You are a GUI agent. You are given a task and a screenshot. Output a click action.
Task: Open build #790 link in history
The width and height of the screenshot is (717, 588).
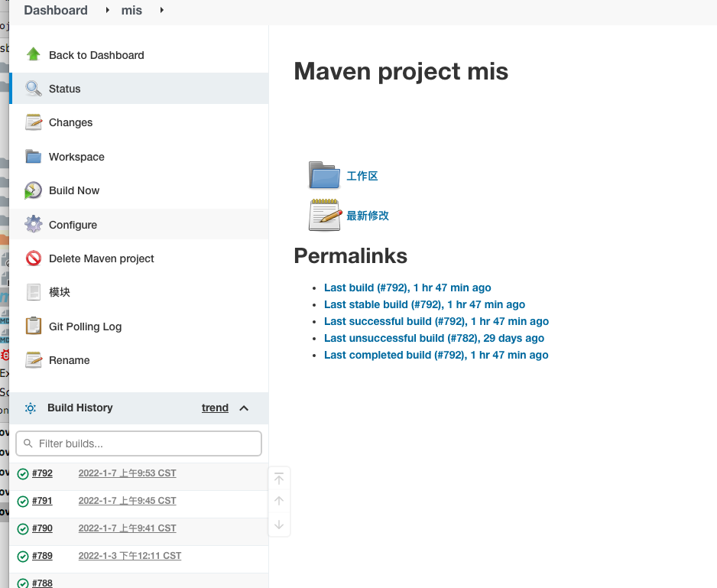[42, 528]
